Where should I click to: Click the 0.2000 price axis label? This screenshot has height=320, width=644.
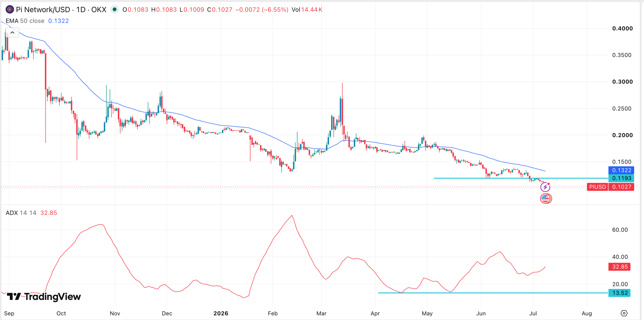pyautogui.click(x=622, y=135)
